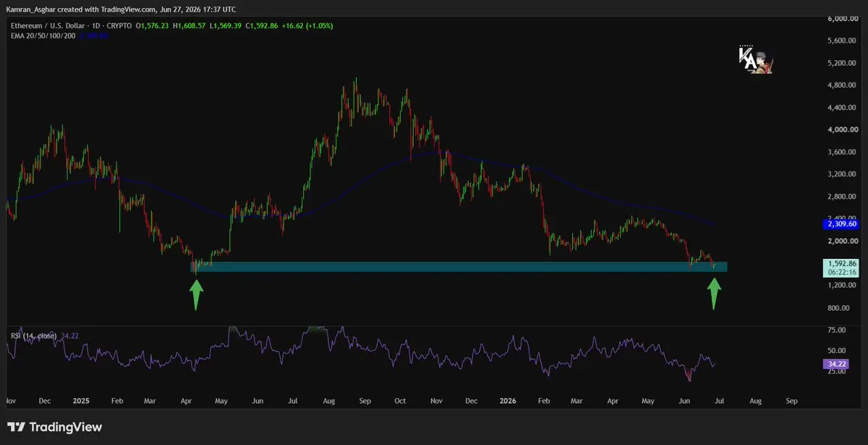Click the 4,800.00 price axis label

pyautogui.click(x=843, y=85)
